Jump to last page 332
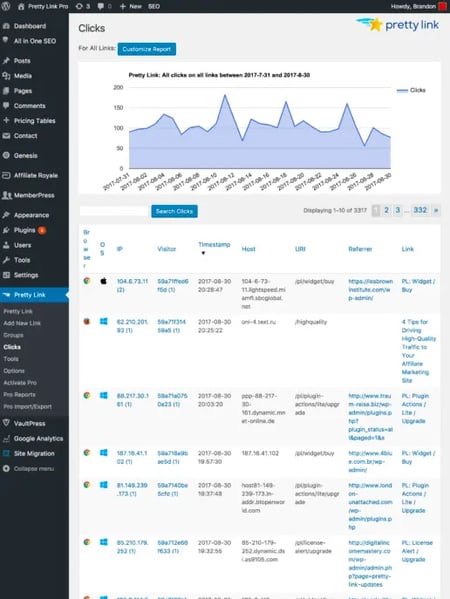The image size is (450, 599). 420,210
